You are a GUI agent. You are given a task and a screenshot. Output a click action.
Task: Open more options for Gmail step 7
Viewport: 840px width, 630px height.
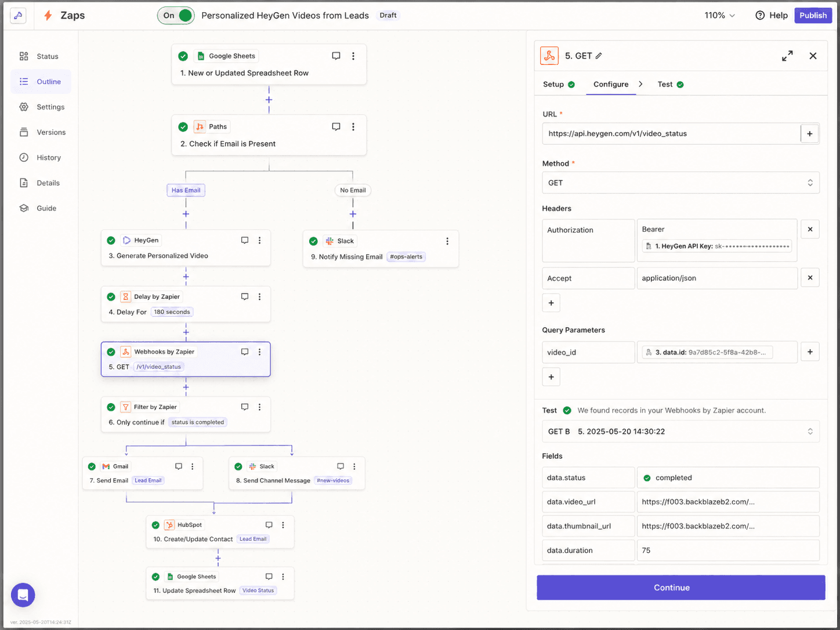(193, 466)
